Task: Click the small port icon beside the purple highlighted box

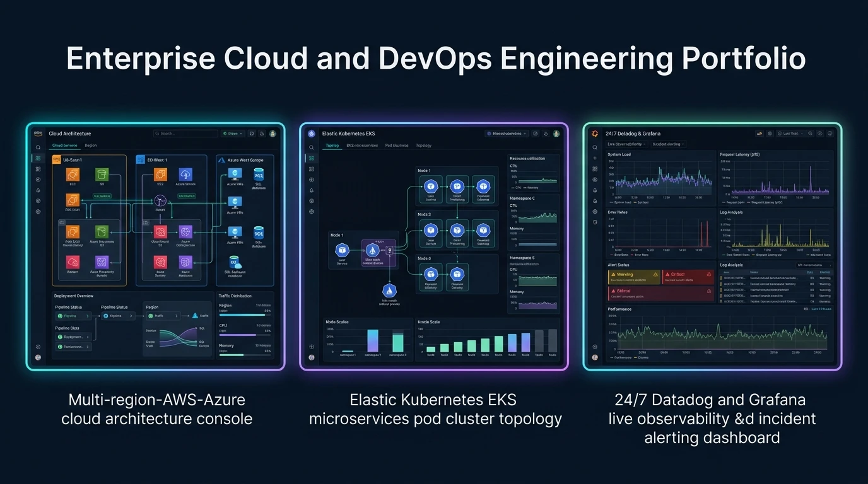Action: pyautogui.click(x=389, y=250)
